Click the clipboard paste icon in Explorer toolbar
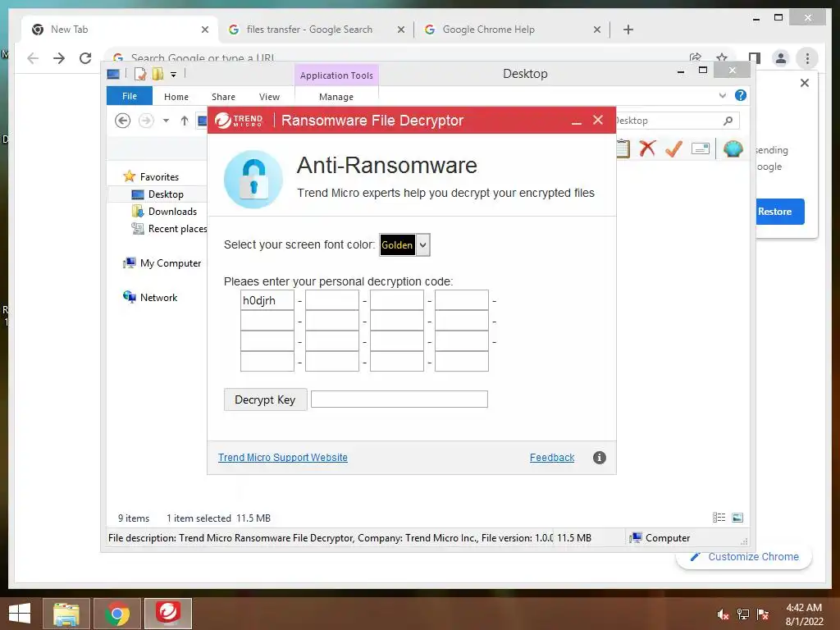This screenshot has height=630, width=840. (x=623, y=148)
